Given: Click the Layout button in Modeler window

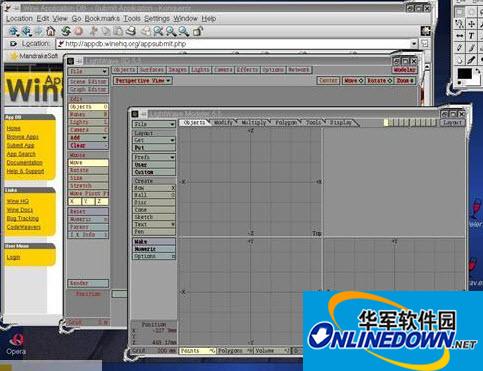Looking at the screenshot, I should click(x=452, y=123).
